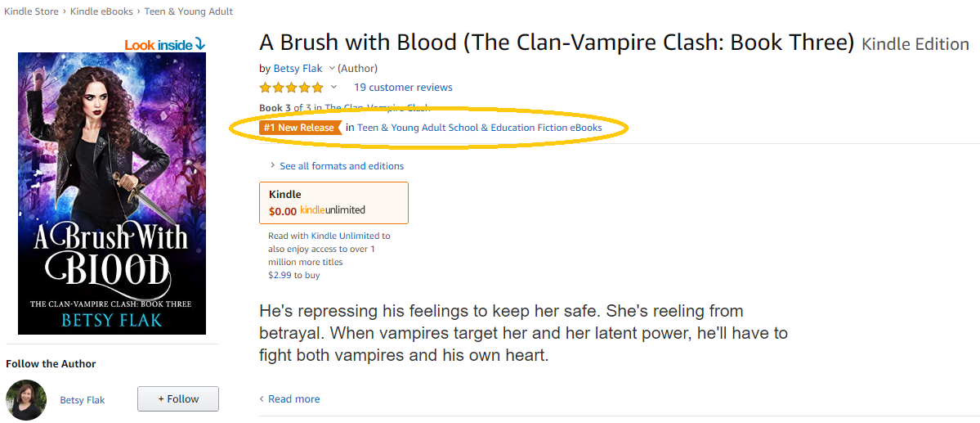The height and width of the screenshot is (423, 980).
Task: Open Teen & Young Adult breadcrumb
Action: tap(189, 11)
